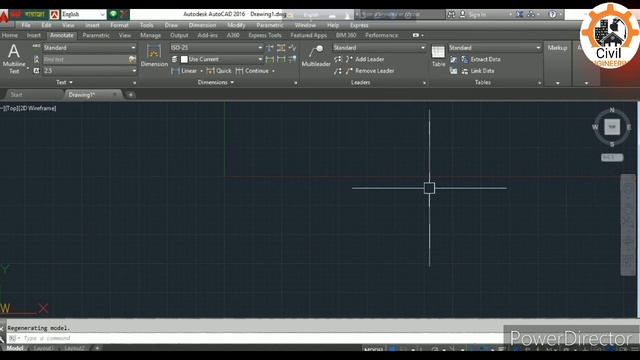
Task: Open the Dimension menu
Action: pos(202,25)
